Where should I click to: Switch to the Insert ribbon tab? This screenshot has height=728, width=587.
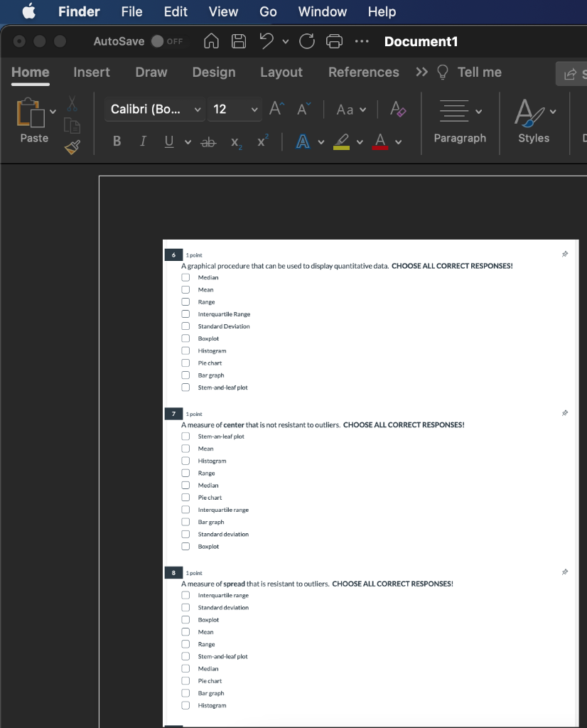92,72
